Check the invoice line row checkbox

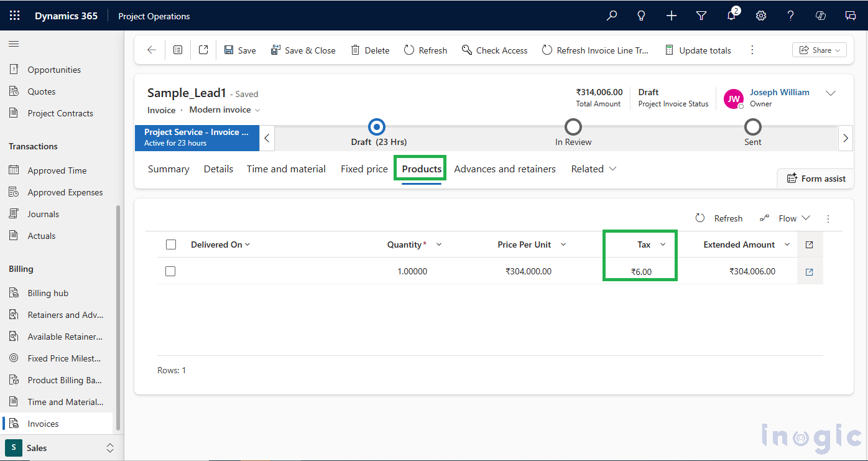(x=171, y=271)
